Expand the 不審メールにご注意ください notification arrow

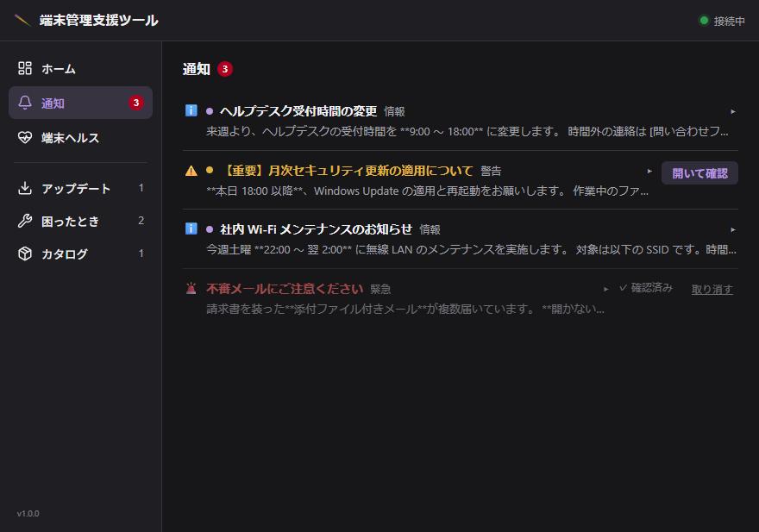coord(605,289)
